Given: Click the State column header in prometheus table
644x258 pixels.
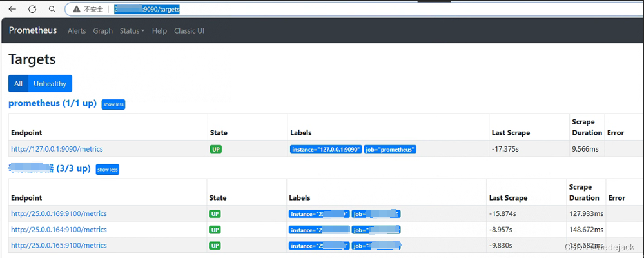Looking at the screenshot, I should [219, 133].
